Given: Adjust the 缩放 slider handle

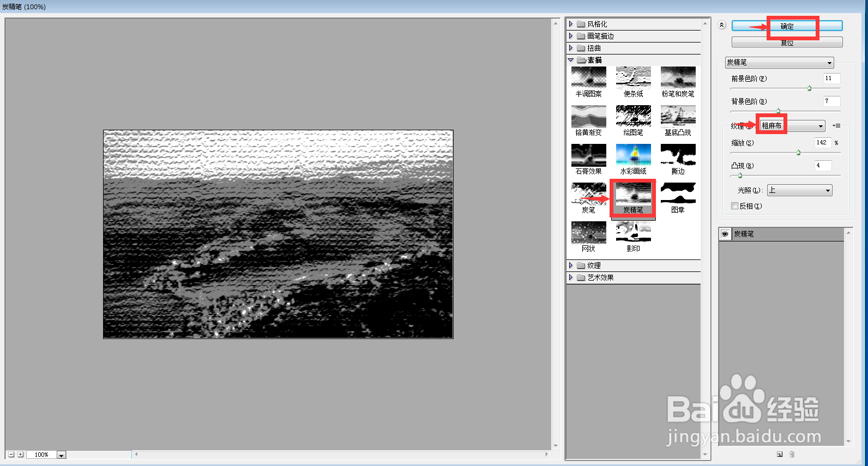Looking at the screenshot, I should (x=798, y=153).
